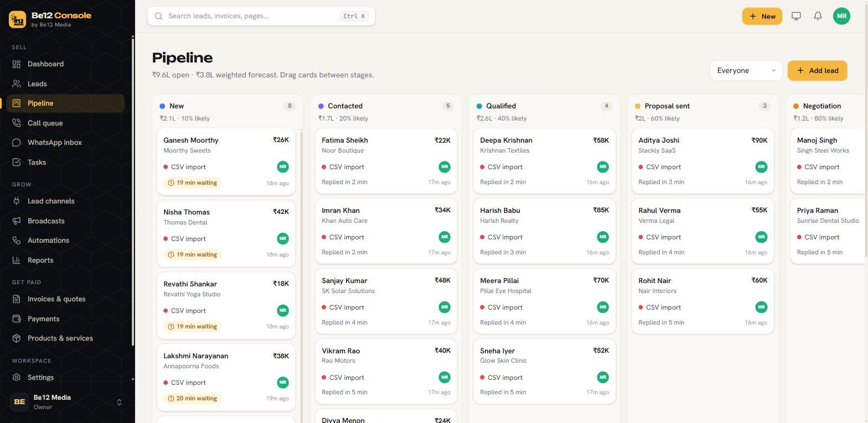
Task: Click the Lead channels plug icon
Action: click(x=17, y=201)
